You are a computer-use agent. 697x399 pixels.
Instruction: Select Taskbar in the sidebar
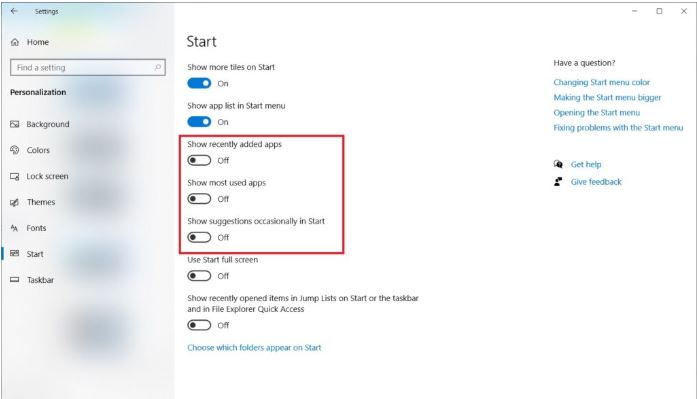(x=40, y=280)
